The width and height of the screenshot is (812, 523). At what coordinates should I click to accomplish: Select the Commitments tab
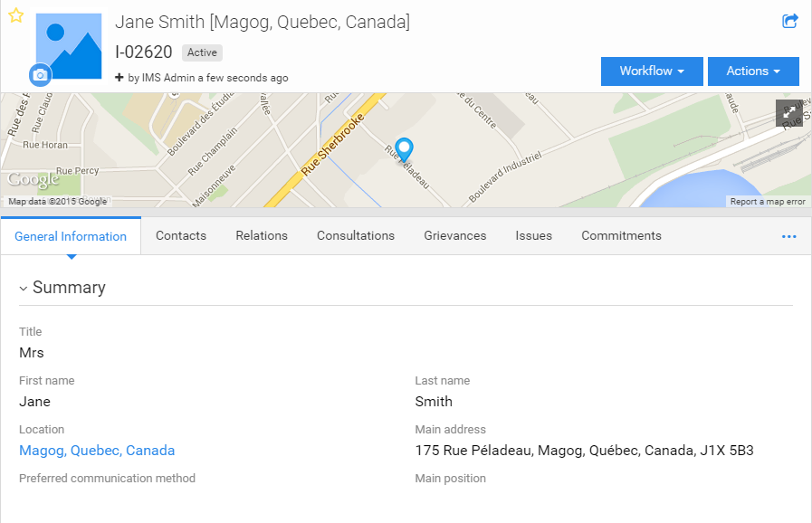pos(621,235)
